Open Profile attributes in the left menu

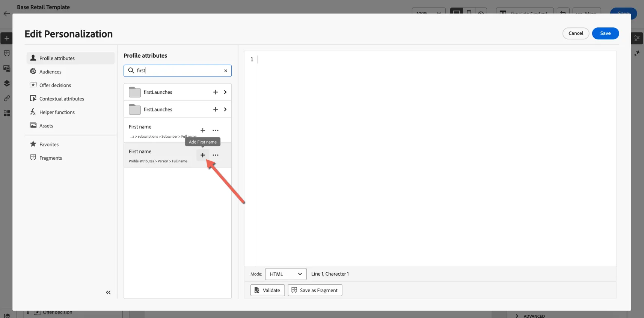(71, 58)
